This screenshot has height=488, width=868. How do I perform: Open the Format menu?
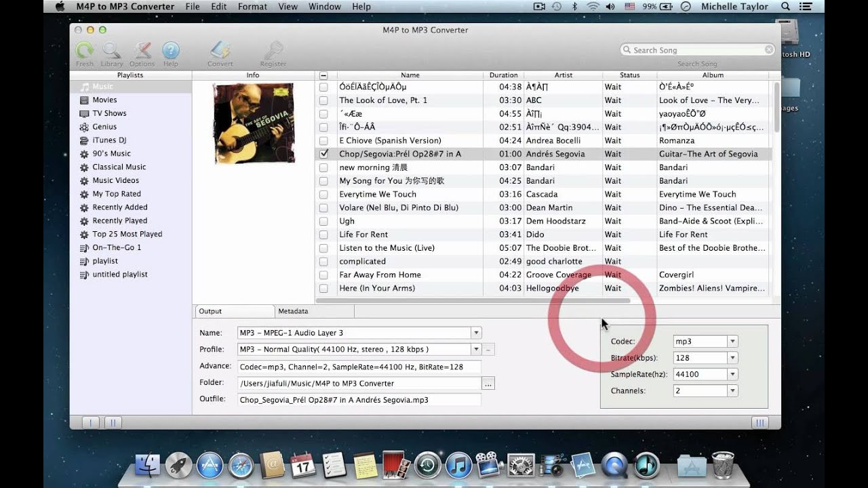click(252, 7)
